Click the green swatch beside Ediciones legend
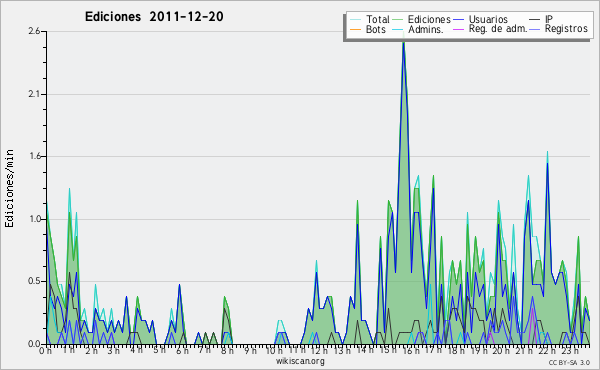 pyautogui.click(x=397, y=20)
